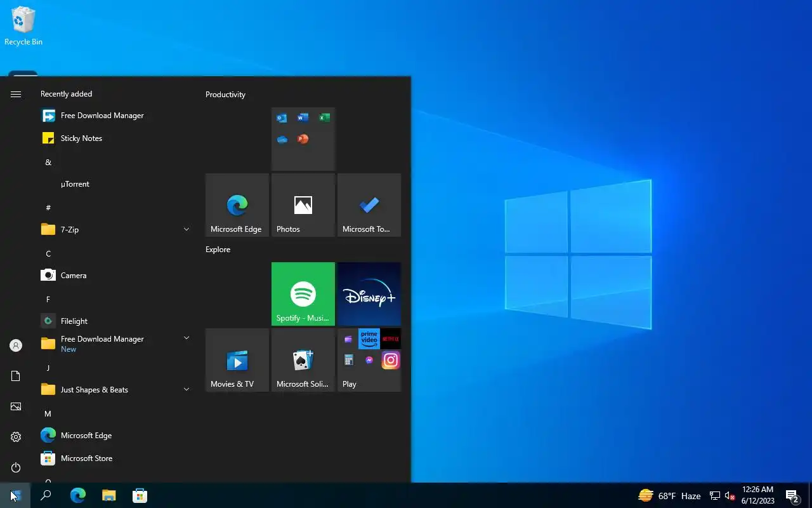
Task: Jump to the alphabet index via letter C
Action: point(48,253)
